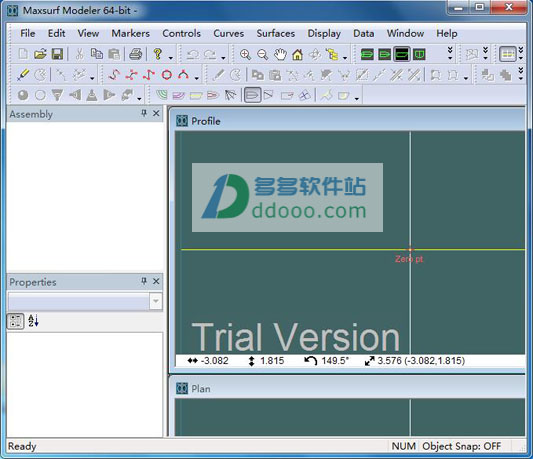The width and height of the screenshot is (533, 459).
Task: Click the red stepped polyline curve icon
Action: (149, 75)
